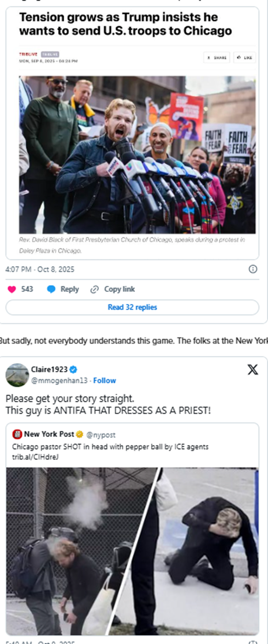The width and height of the screenshot is (268, 644).
Task: Click the Share button in the article header
Action: [217, 58]
